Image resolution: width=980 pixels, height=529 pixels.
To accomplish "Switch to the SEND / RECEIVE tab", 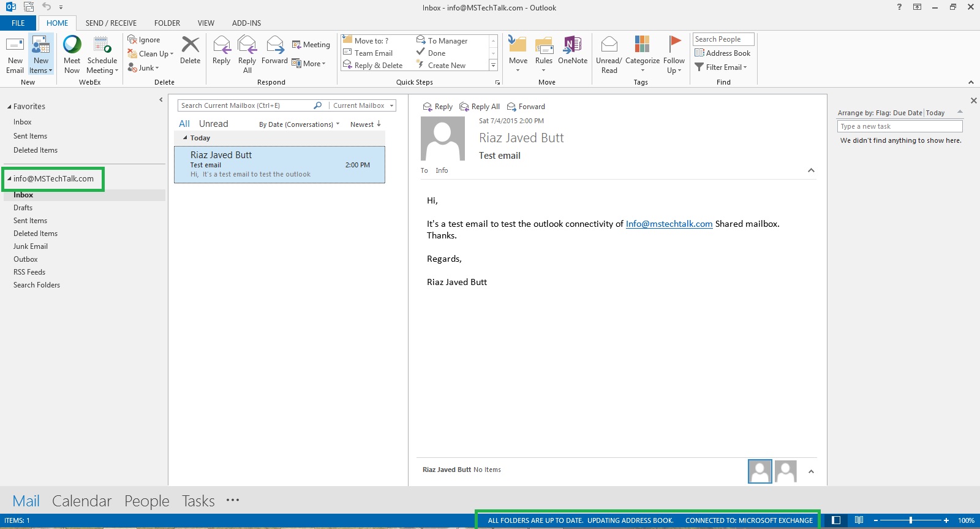I will pos(111,23).
